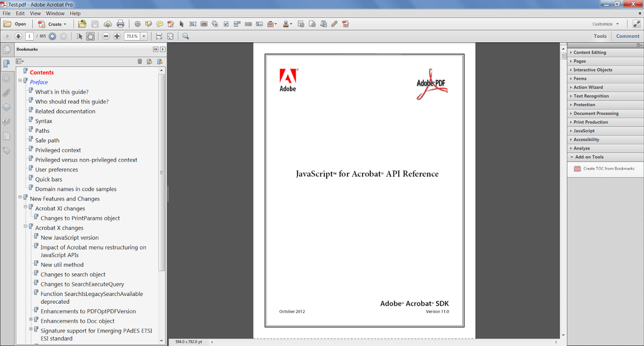Select the Add Sticky Note icon
The image size is (644, 346).
coord(160,24)
